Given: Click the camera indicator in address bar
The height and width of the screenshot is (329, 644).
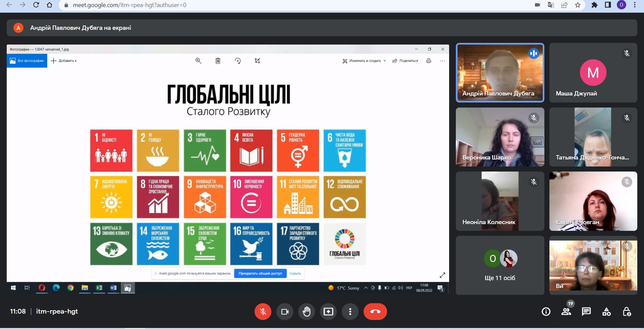Looking at the screenshot, I should point(537,5).
